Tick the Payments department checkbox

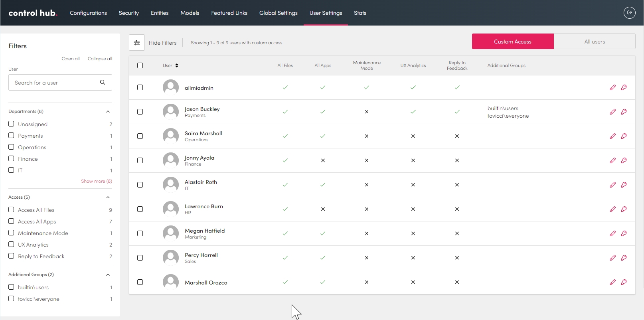[11, 136]
